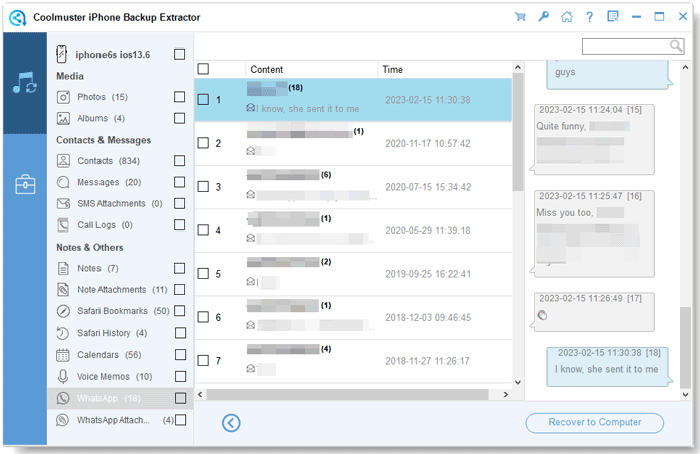Screen dimensions: 700x454
Task: Click the message bubble "Miss you too,"
Action: 592,233
